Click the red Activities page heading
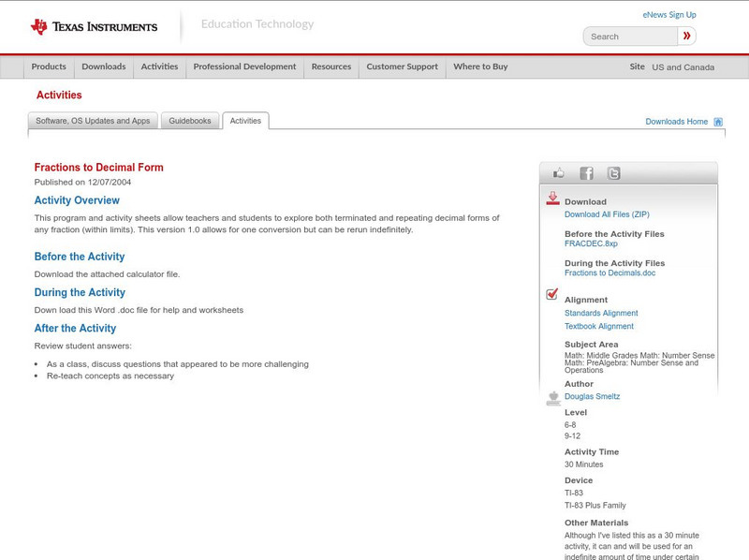 [59, 96]
